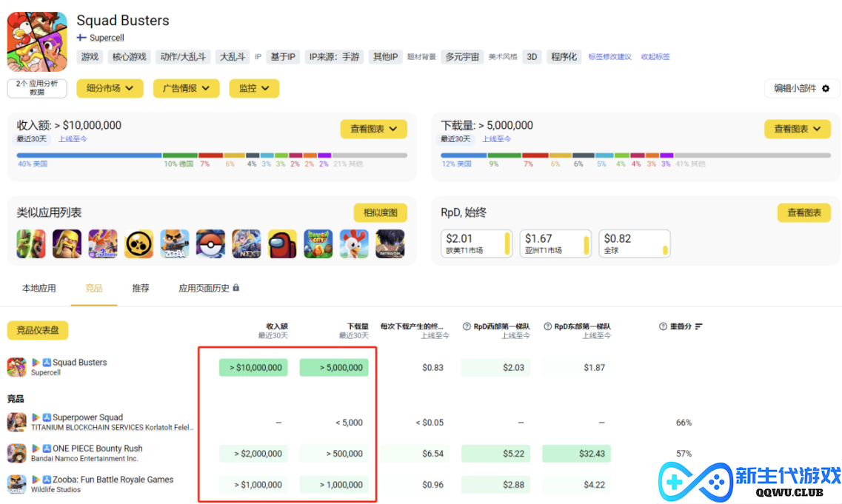Viewport: 842px width, 504px height.
Task: Expand the 监控 dropdown
Action: (254, 89)
